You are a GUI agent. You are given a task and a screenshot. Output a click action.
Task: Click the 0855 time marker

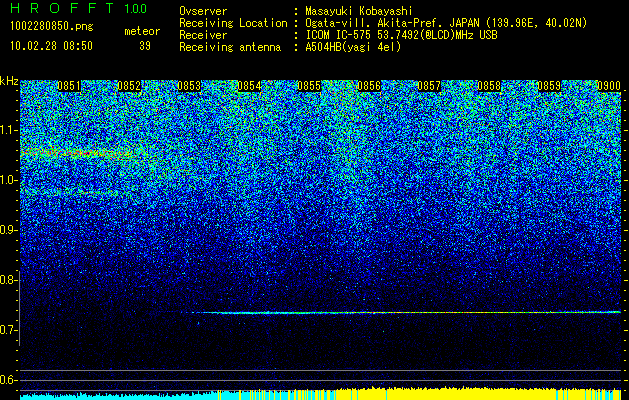click(309, 86)
